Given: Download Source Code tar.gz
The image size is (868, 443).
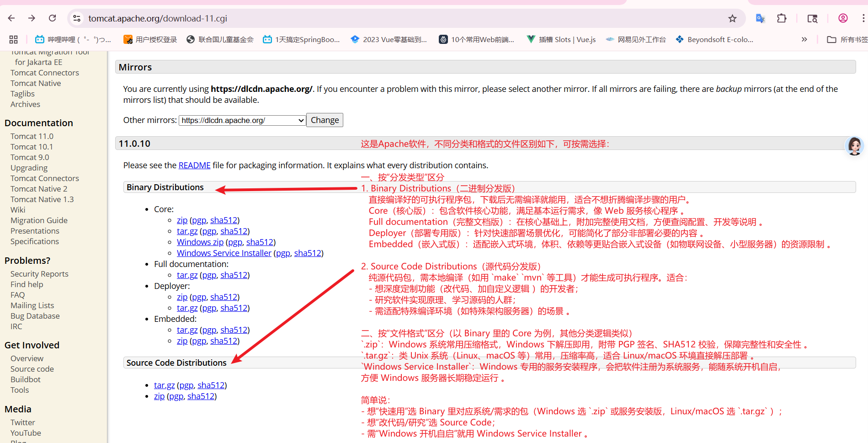Looking at the screenshot, I should [164, 385].
